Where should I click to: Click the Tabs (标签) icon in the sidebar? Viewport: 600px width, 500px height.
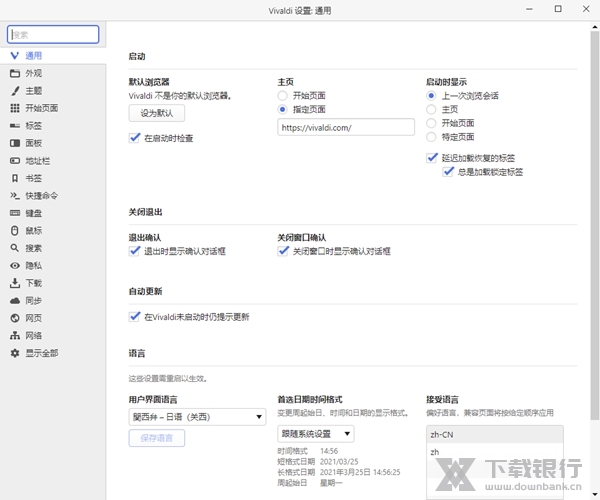click(x=15, y=126)
